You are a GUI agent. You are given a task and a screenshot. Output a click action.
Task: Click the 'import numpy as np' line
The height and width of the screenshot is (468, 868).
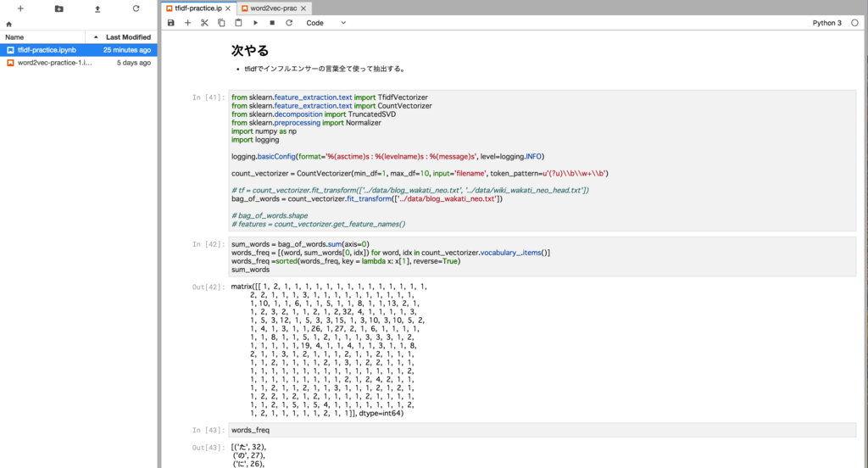264,131
